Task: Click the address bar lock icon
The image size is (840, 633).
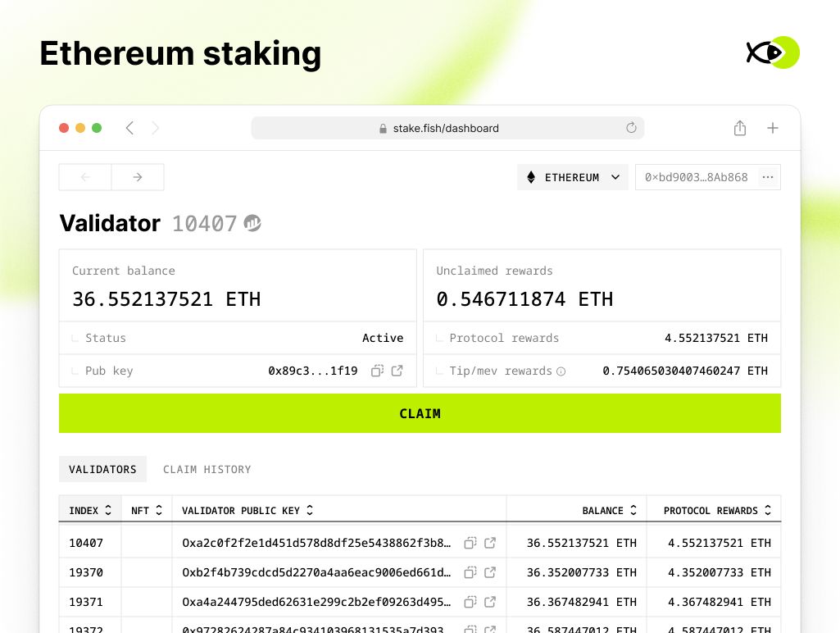Action: 383,129
